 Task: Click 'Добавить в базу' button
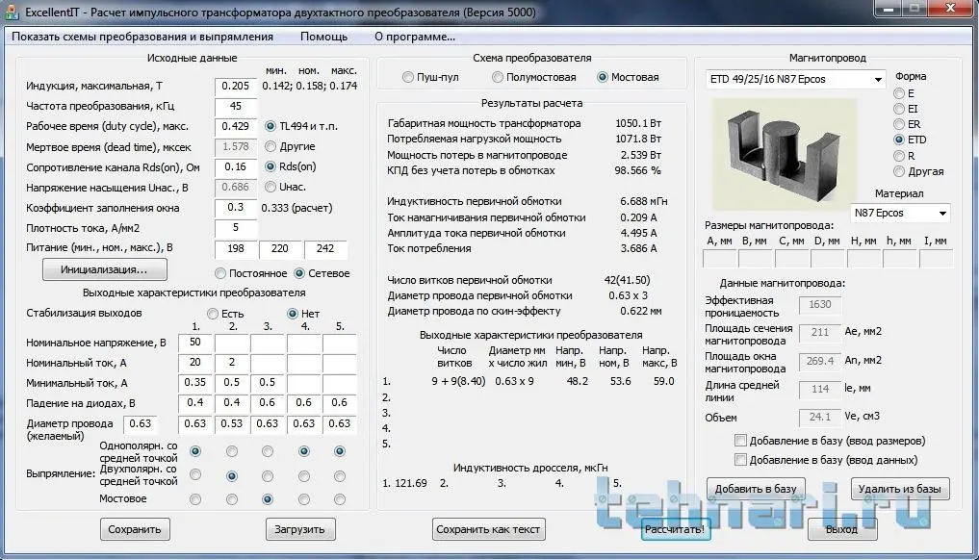point(756,489)
